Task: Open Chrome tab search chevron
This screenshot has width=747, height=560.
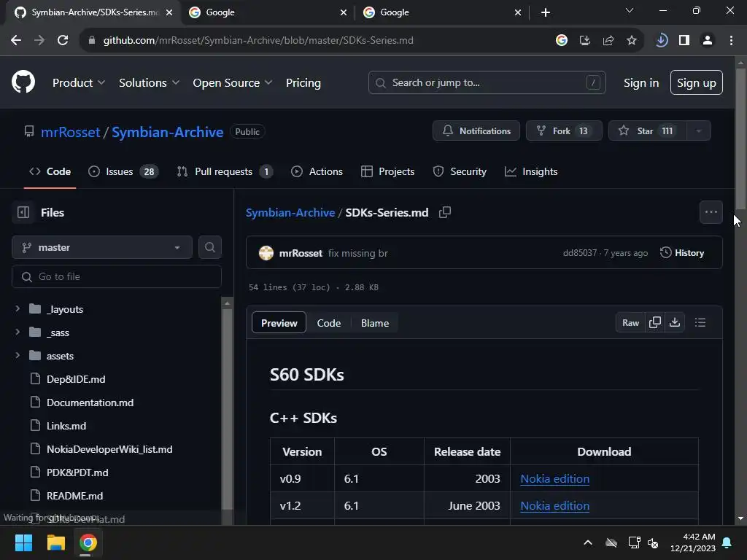Action: [630, 10]
